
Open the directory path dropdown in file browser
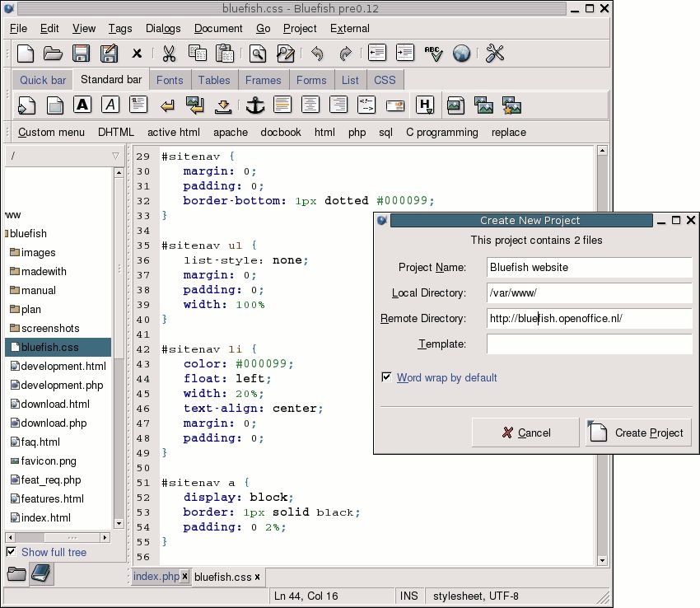tap(115, 156)
